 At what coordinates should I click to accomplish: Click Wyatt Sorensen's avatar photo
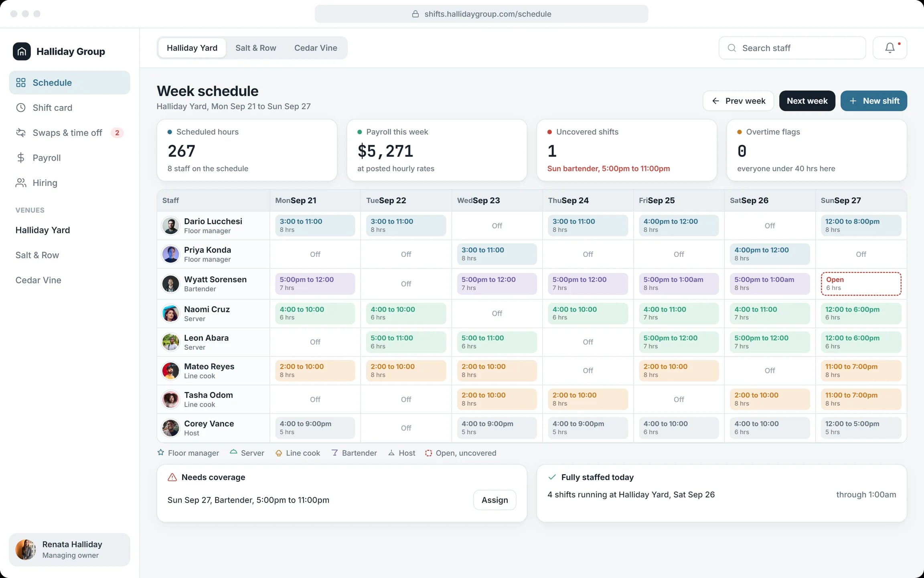tap(170, 284)
